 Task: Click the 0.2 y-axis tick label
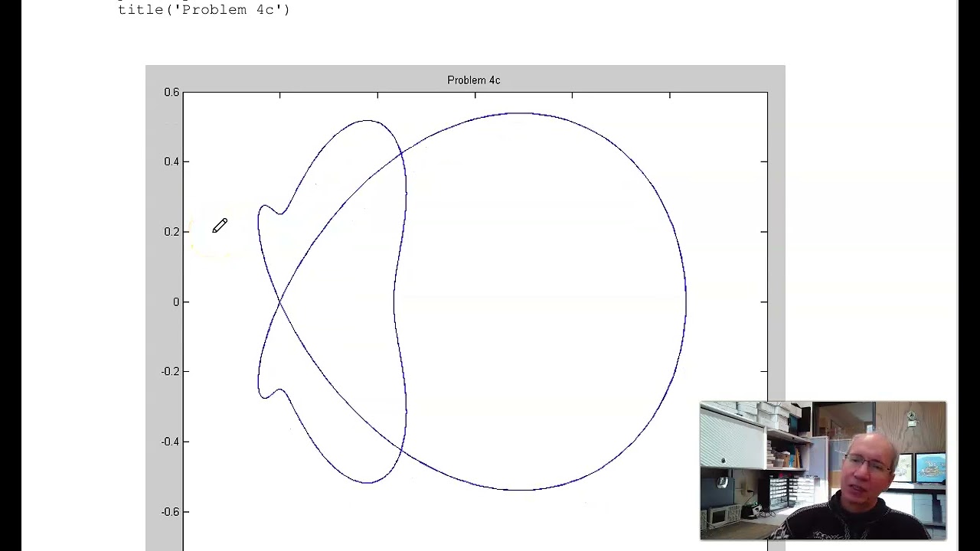[171, 232]
